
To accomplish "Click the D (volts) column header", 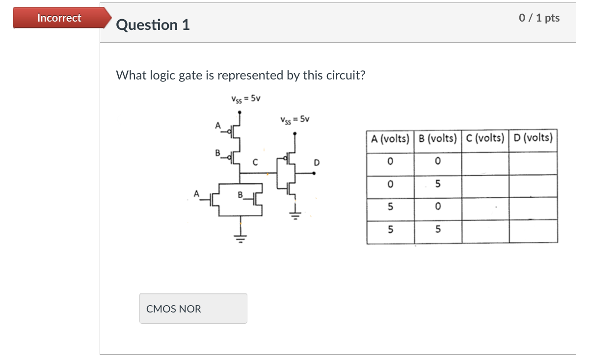I will pyautogui.click(x=533, y=138).
